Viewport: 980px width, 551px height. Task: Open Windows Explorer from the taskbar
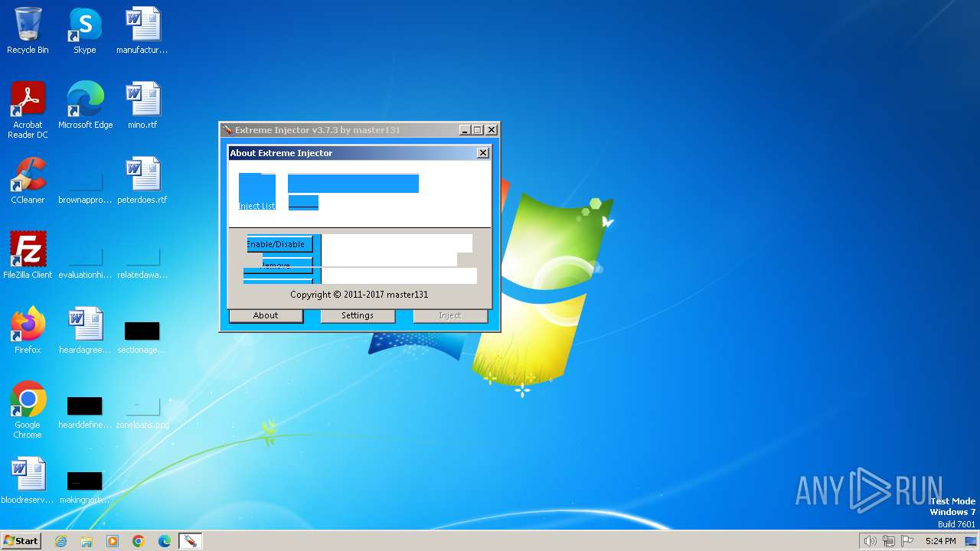click(87, 541)
